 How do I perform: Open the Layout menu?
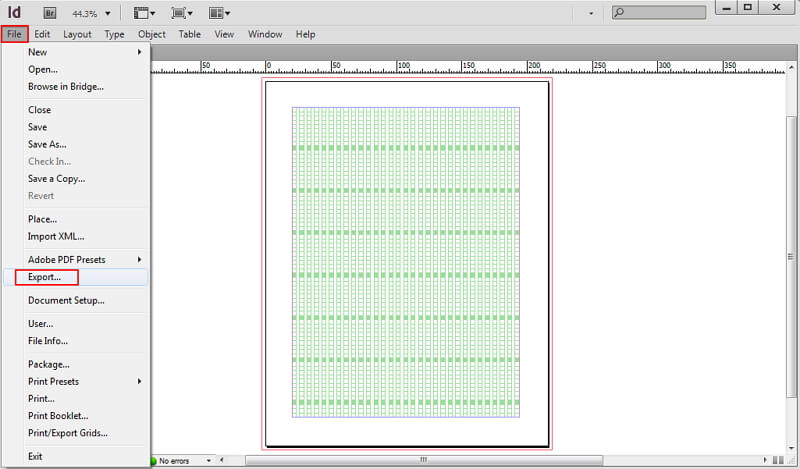pyautogui.click(x=77, y=34)
